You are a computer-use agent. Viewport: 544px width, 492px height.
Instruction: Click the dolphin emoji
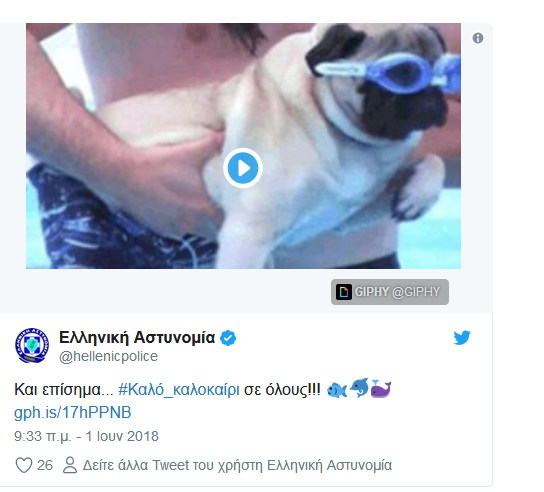(359, 388)
